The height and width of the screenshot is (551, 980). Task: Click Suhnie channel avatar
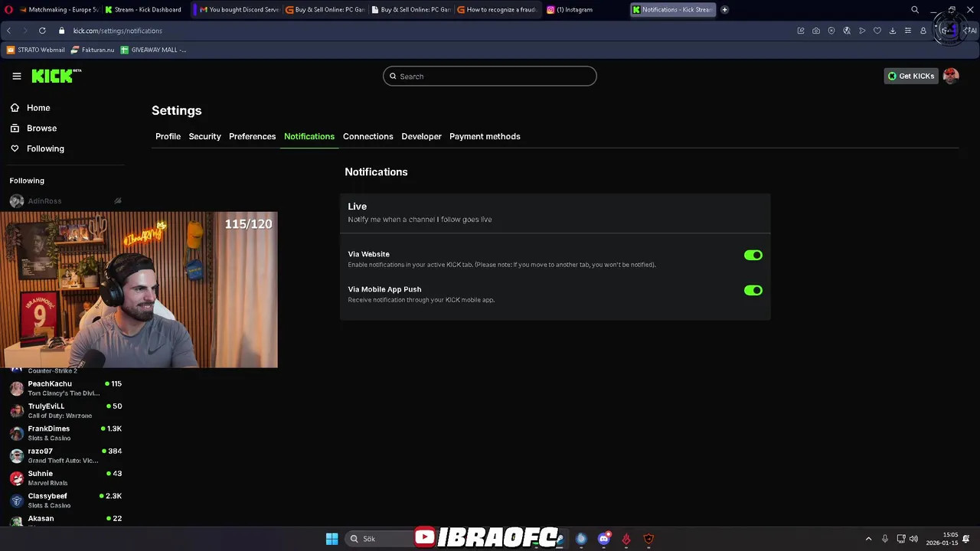(x=16, y=478)
